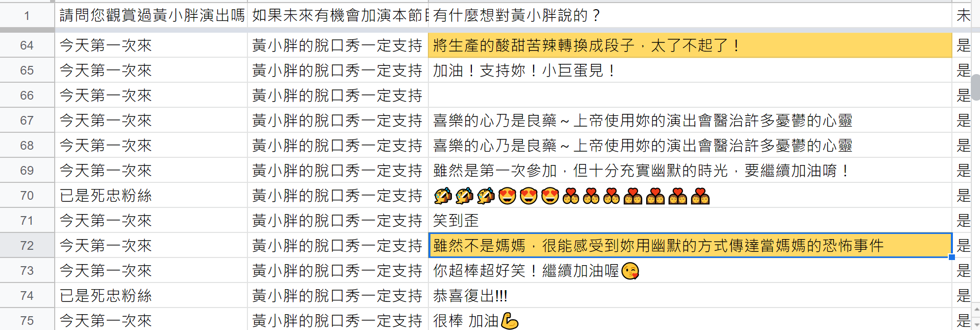Click the cell 很棒 加油 with muscle emoji
Screen dimensions: 980x330
click(690, 320)
